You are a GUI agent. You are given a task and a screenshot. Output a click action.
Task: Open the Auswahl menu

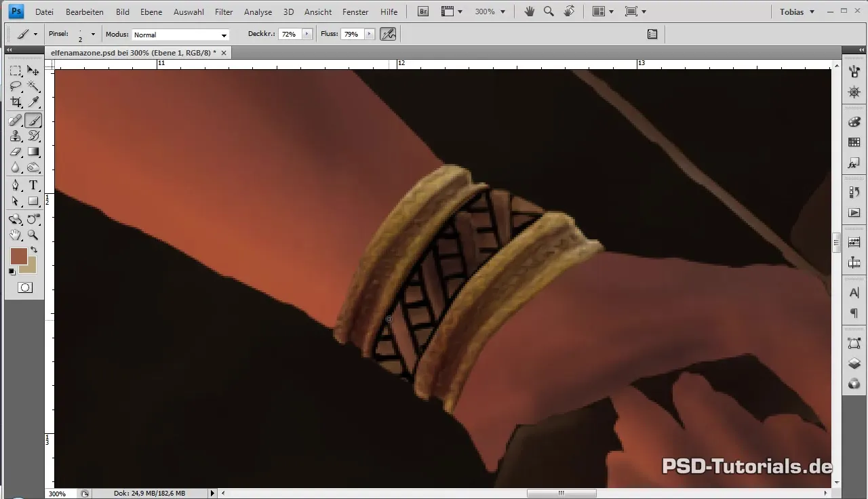(x=190, y=12)
